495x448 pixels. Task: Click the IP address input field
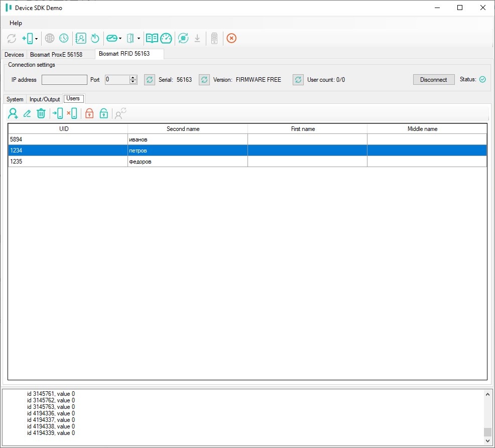[x=64, y=79]
